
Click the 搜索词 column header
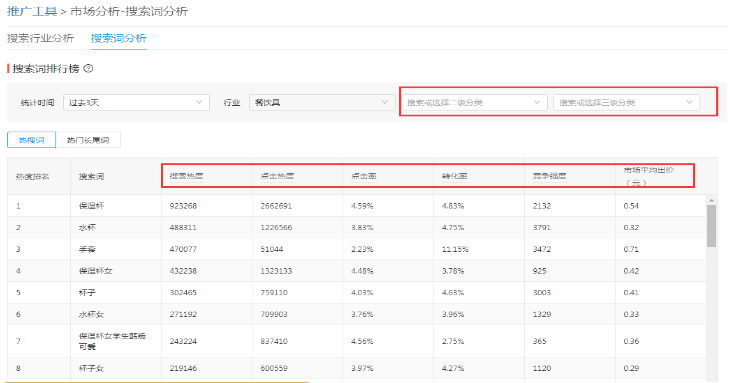click(91, 177)
